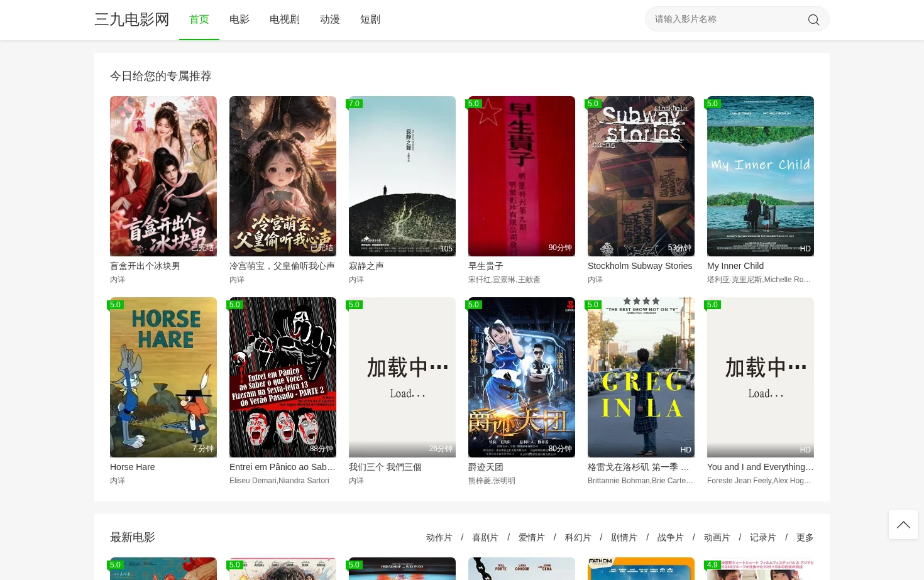Click cast text 宋忏红,宣景琳,王献斋

pos(504,280)
